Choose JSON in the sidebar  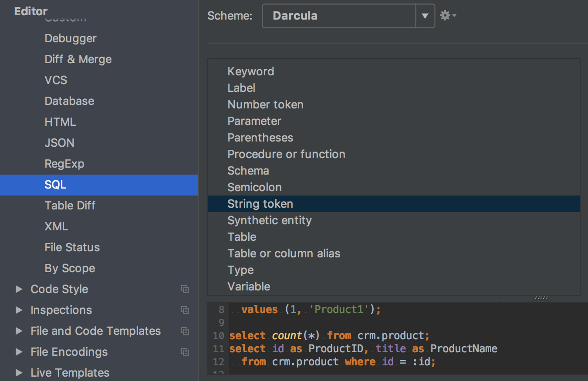pyautogui.click(x=59, y=143)
